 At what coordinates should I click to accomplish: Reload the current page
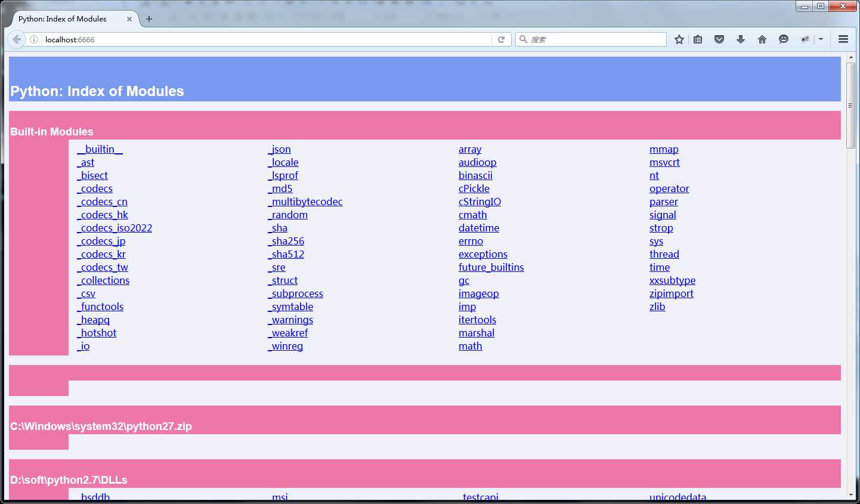[x=501, y=39]
